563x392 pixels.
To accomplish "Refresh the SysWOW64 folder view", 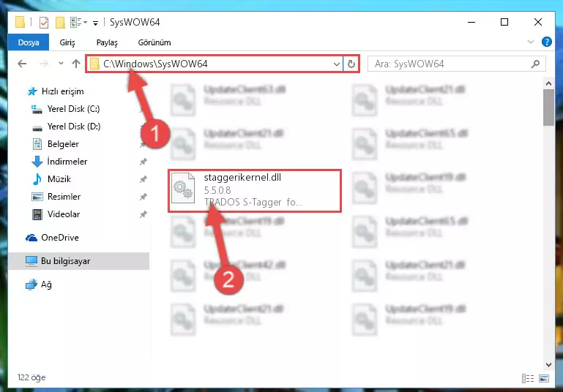I will click(351, 64).
